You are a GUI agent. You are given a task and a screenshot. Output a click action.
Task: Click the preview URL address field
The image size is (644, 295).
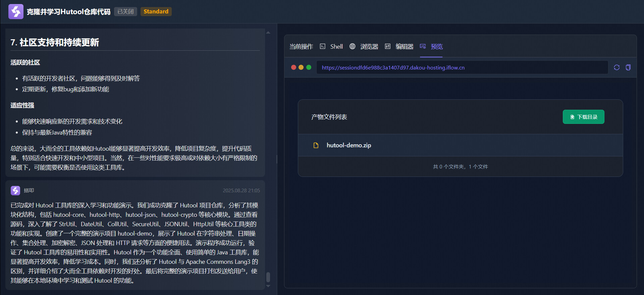click(x=462, y=67)
